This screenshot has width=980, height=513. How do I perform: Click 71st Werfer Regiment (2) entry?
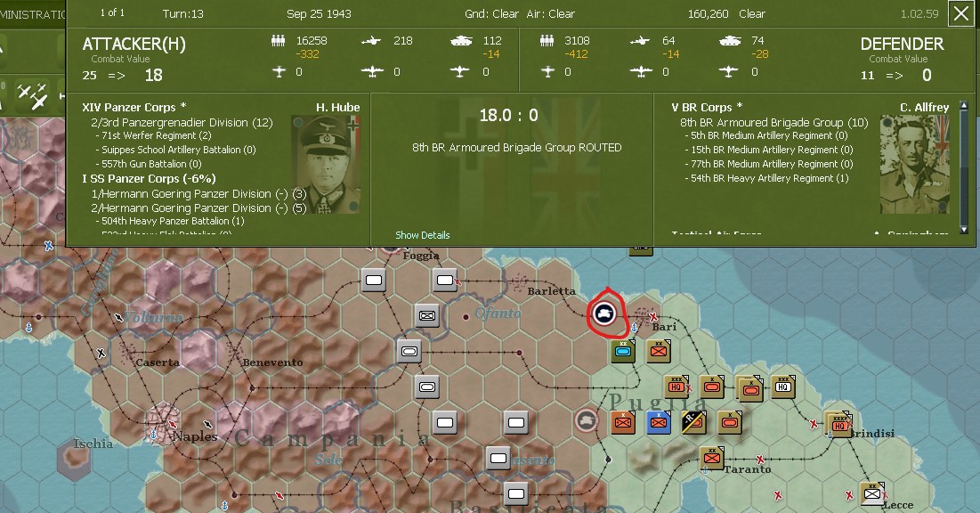pos(153,135)
